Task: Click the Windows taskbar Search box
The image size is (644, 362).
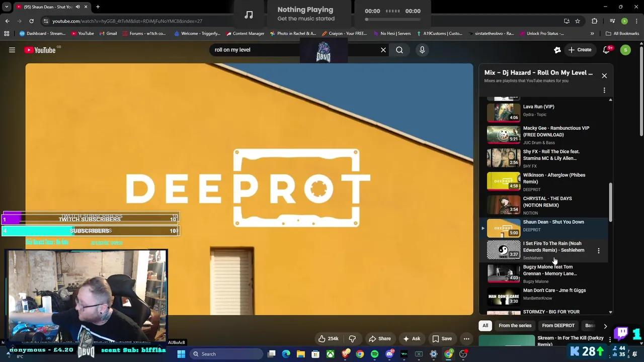Action: (227, 354)
